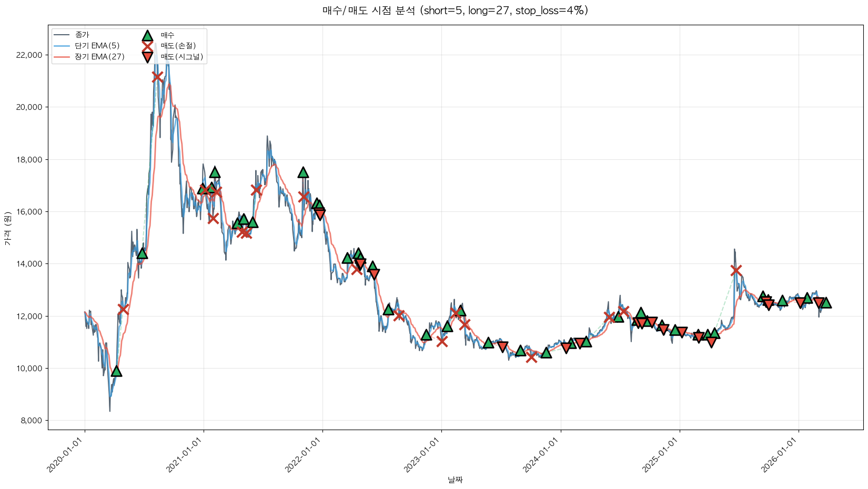Click the red 장기 EMA(27) legend line
The width and height of the screenshot is (868, 489).
click(x=62, y=57)
